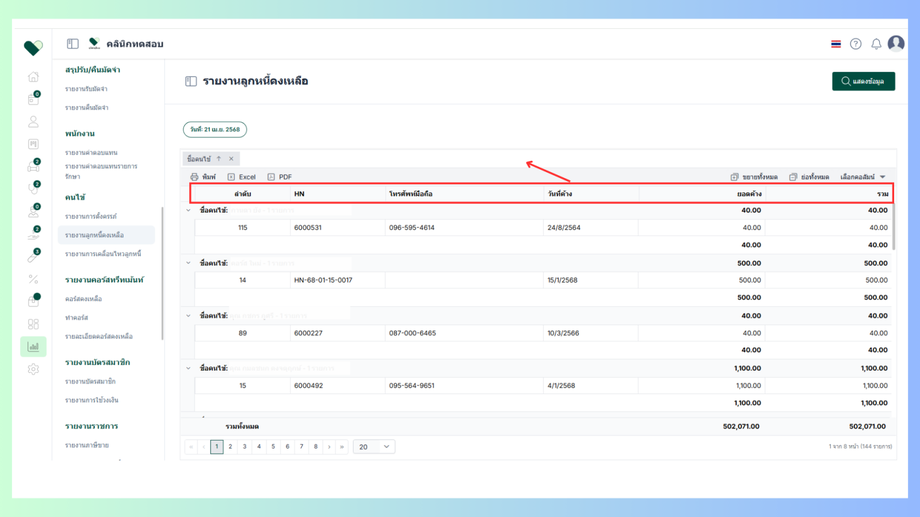This screenshot has width=920, height=517.
Task: Open รายงานการเคลื่อนไหวลูกหนี้ in the side menu
Action: coord(103,254)
